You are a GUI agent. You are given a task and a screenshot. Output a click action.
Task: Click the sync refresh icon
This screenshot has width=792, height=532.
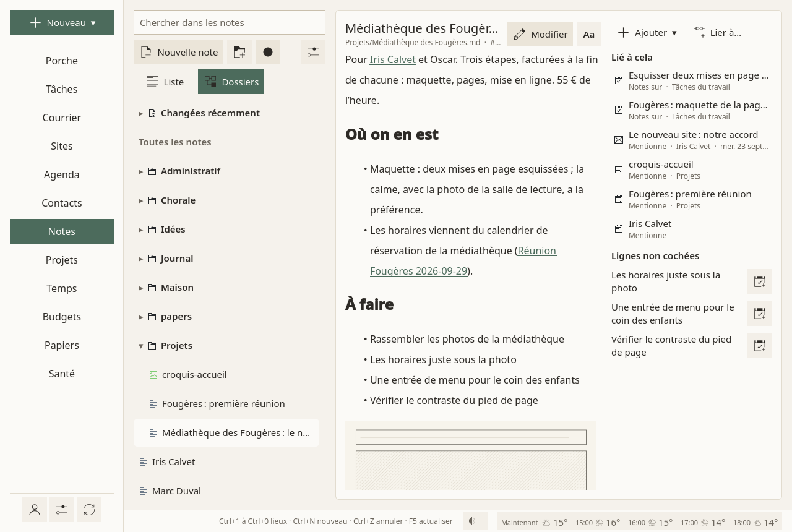(89, 510)
